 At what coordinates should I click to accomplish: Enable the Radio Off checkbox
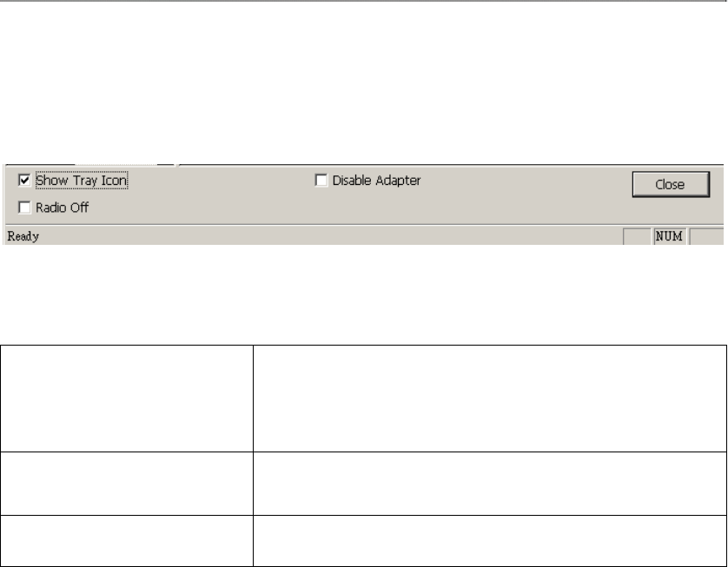tap(24, 208)
